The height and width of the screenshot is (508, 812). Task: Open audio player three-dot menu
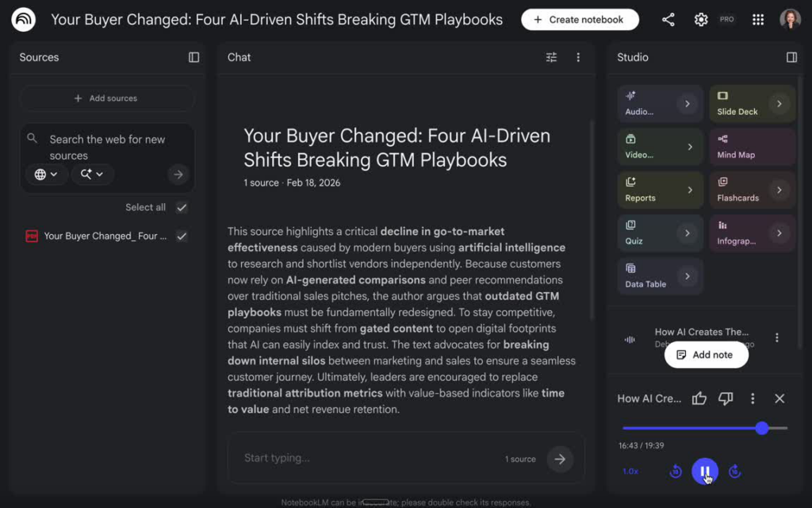(753, 398)
